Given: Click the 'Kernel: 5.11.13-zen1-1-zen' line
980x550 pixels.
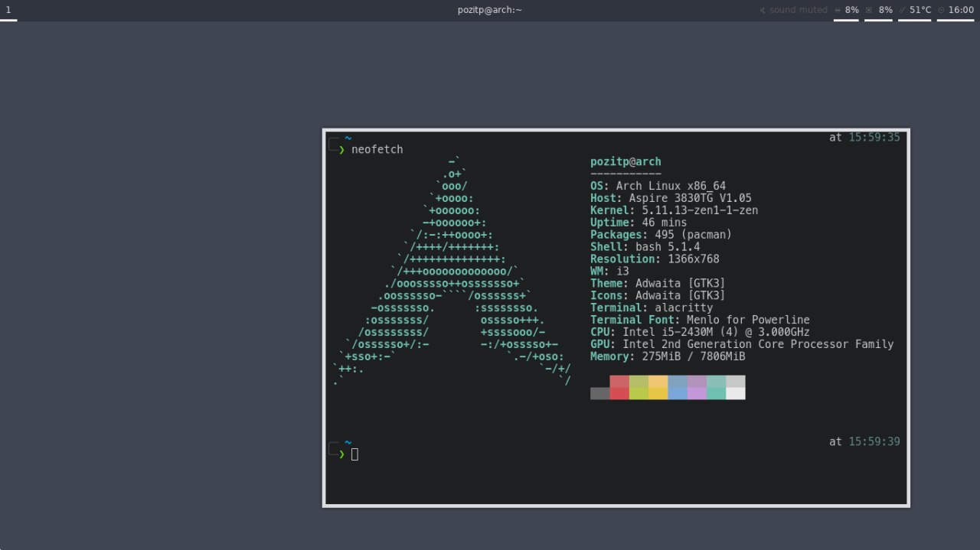Looking at the screenshot, I should point(674,210).
